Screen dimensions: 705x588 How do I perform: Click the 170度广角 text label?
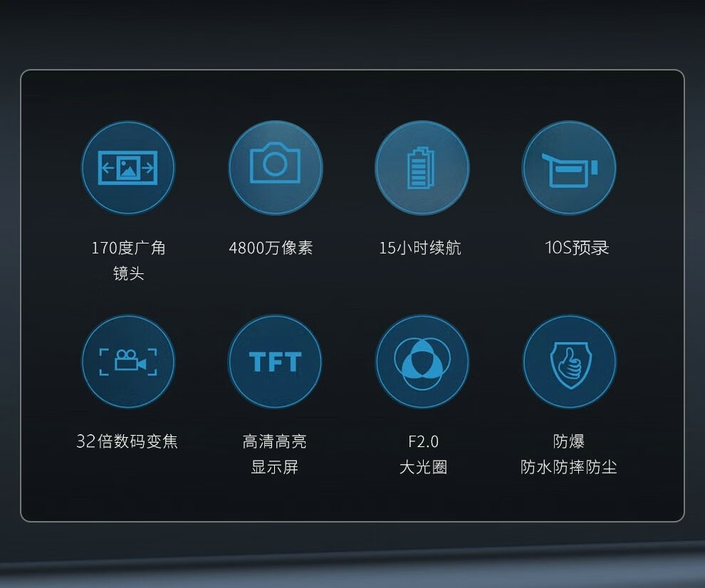129,248
